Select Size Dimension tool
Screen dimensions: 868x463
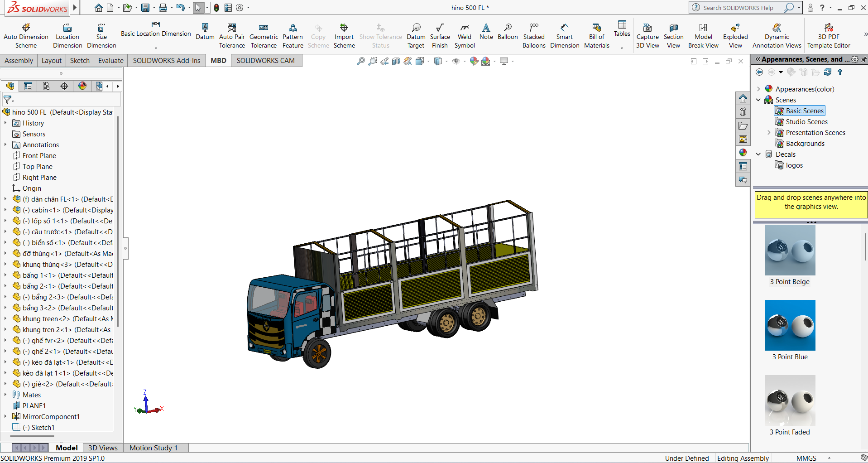click(x=101, y=35)
